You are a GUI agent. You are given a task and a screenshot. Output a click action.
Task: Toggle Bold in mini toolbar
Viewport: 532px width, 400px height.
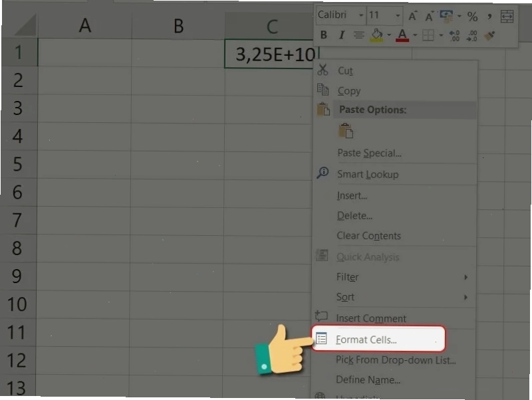tap(323, 35)
